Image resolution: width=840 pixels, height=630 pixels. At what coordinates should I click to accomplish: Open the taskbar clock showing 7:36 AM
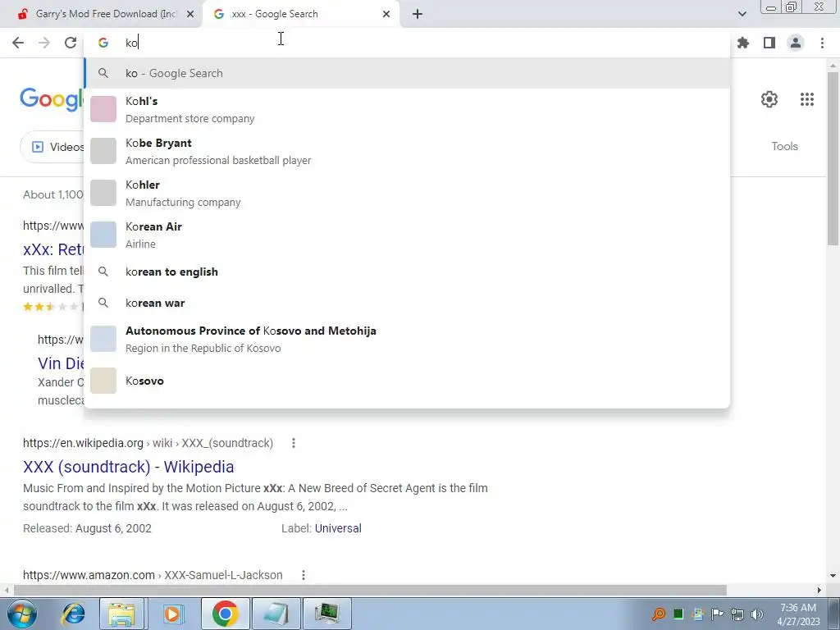click(798, 614)
